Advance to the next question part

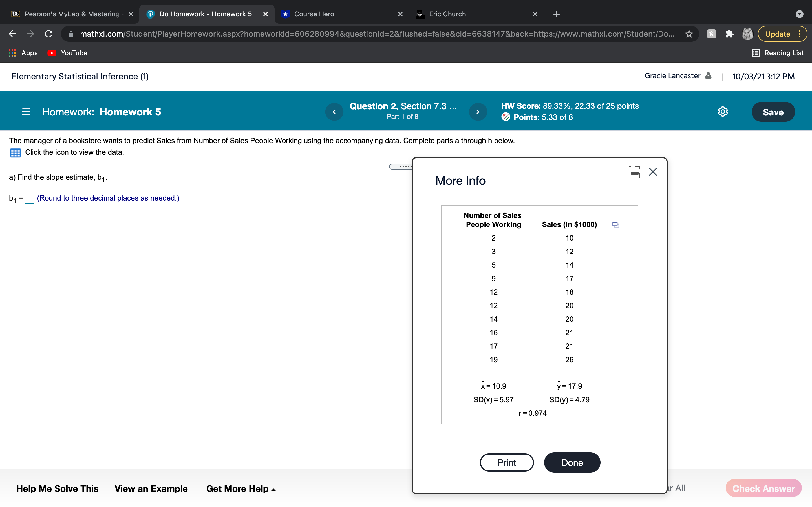click(478, 112)
